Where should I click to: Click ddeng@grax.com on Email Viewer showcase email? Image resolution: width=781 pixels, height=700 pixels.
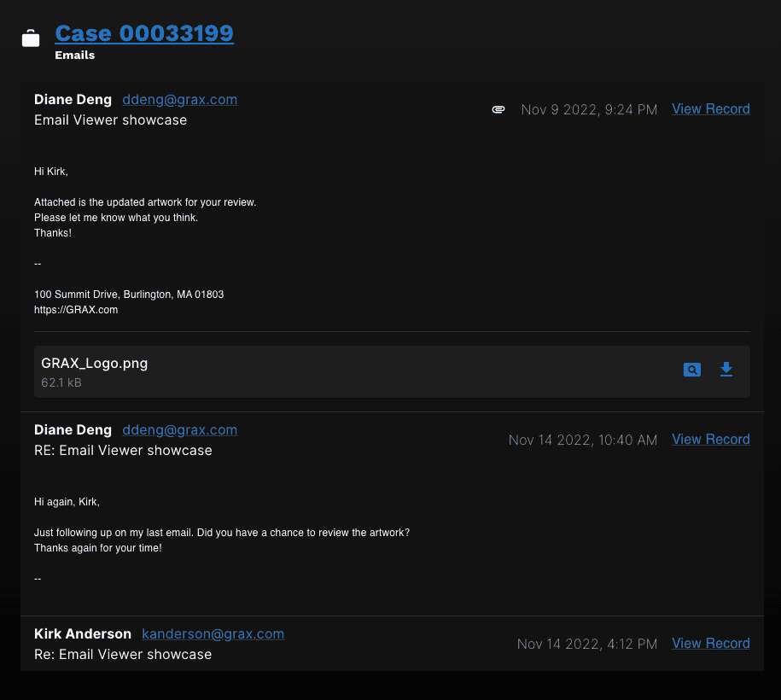(180, 100)
